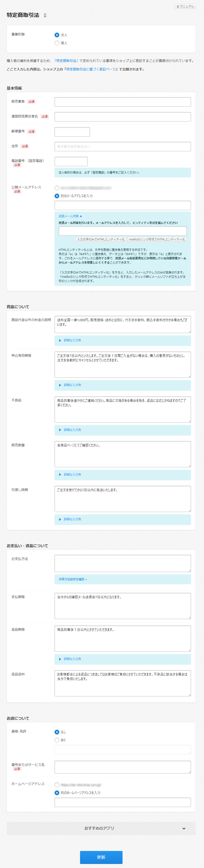Viewport: 204px width, 868px height.
Task: Click mailtoのリンク形式でHTMLエンティティ化 button
Action: tap(157, 239)
